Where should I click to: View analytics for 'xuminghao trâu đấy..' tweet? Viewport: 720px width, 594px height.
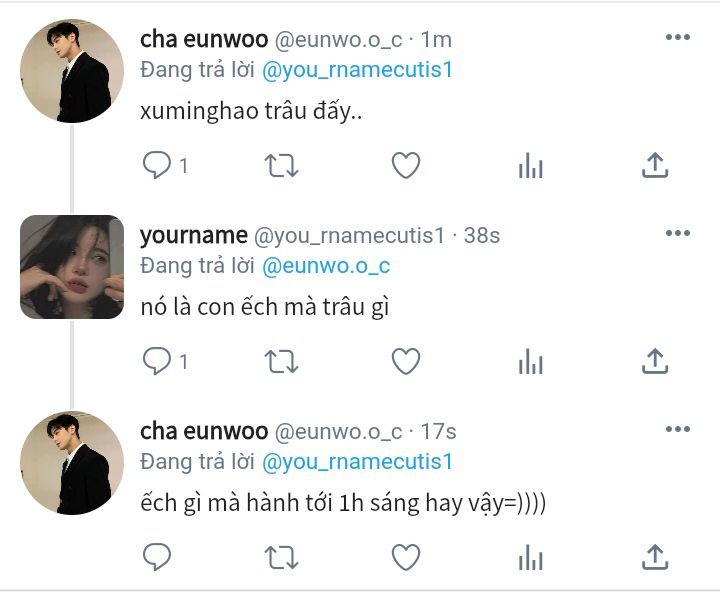(x=531, y=165)
